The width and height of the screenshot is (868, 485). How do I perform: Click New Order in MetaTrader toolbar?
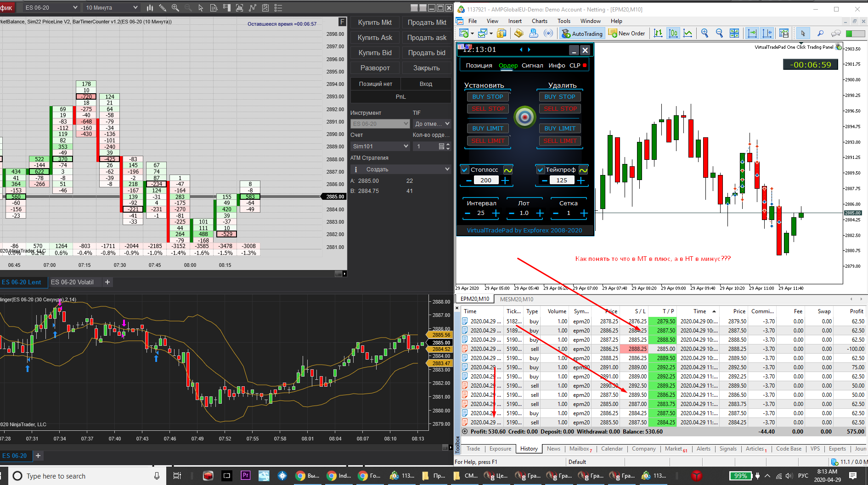[x=626, y=34]
